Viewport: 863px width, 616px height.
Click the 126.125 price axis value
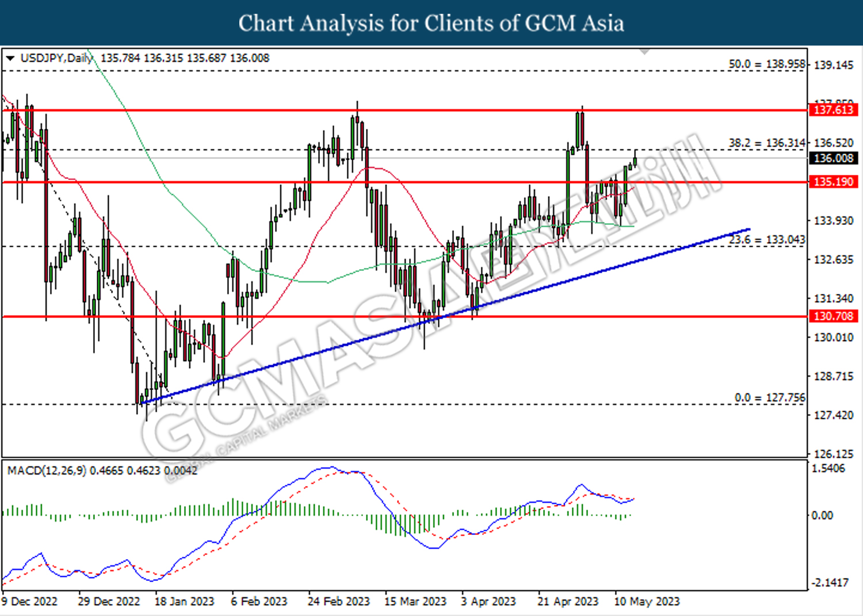(x=834, y=454)
